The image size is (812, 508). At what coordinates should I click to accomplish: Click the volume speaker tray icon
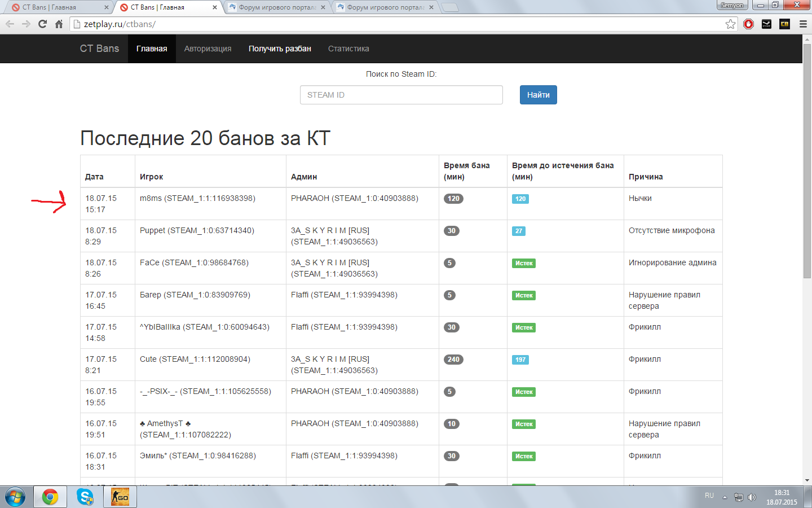pos(752,497)
